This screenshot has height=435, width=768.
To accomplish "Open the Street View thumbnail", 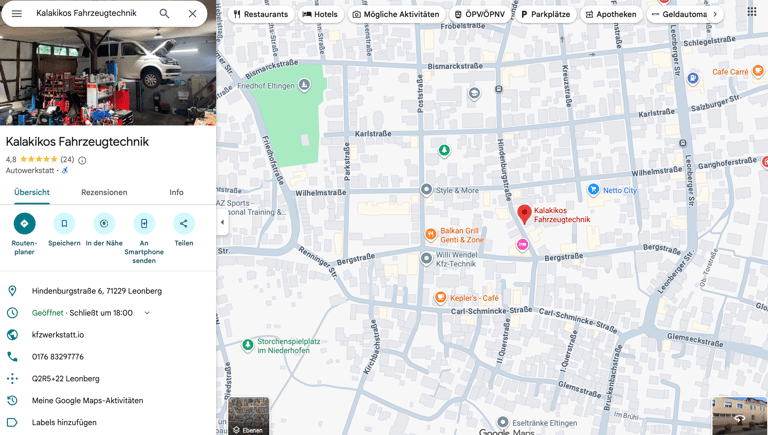I will pyautogui.click(x=740, y=416).
